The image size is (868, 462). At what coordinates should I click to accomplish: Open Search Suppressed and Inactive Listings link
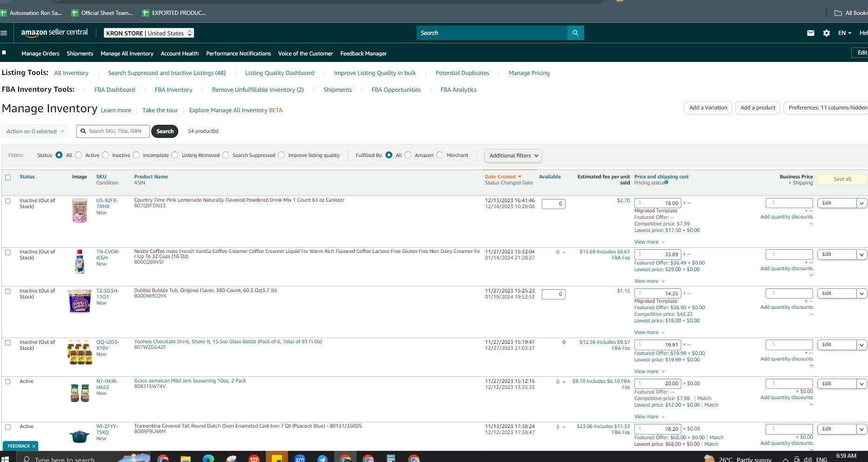coord(167,73)
